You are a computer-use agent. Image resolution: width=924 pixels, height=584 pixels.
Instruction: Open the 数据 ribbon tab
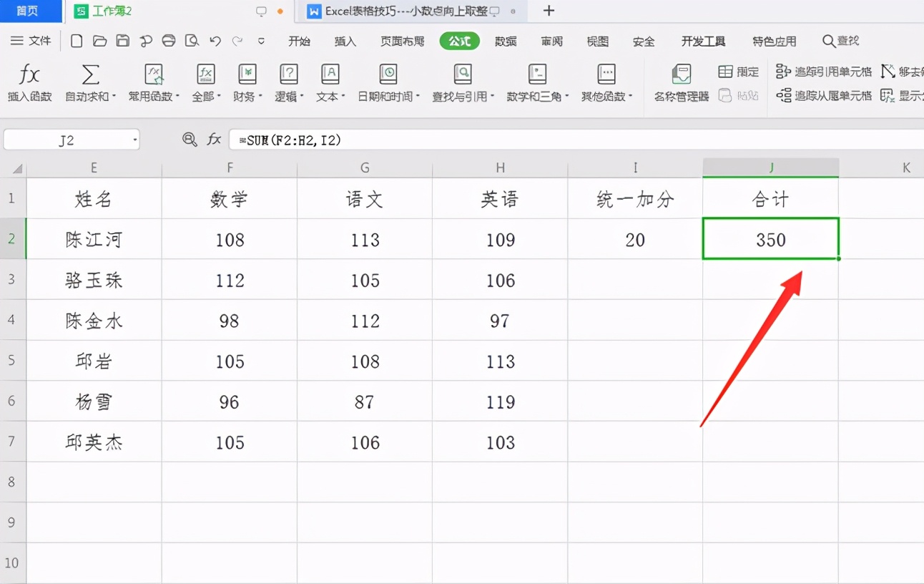tap(506, 41)
